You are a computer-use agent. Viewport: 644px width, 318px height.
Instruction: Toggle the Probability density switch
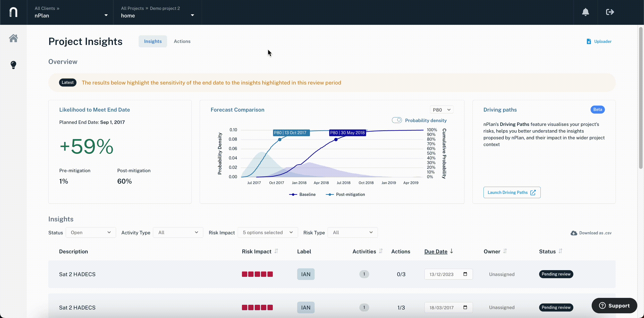point(397,120)
